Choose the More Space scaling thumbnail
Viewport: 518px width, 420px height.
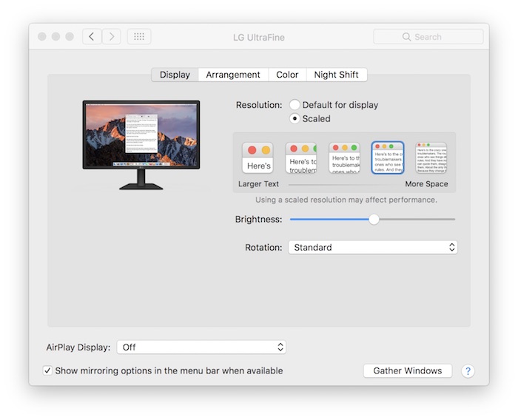(431, 157)
